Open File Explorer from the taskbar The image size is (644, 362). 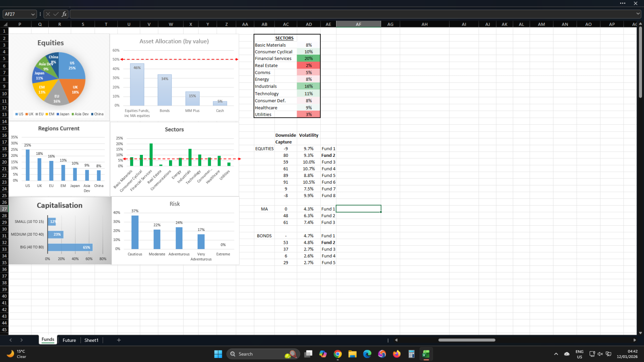click(353, 354)
